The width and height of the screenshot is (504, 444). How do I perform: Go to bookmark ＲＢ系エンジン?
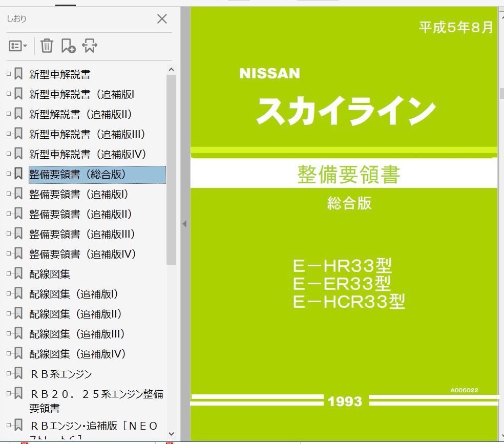click(x=61, y=374)
